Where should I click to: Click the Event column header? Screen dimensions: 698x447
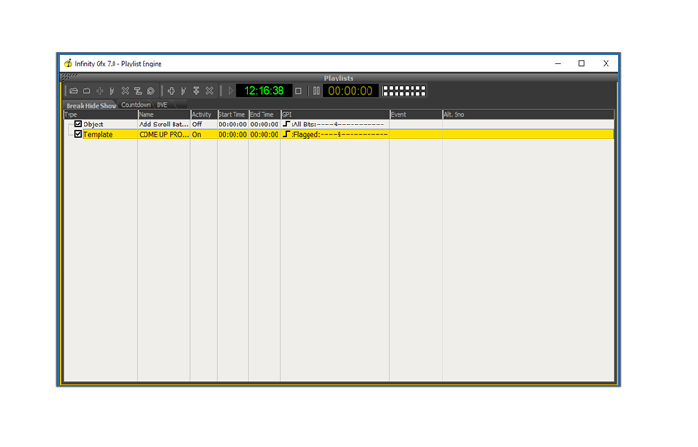tap(416, 114)
